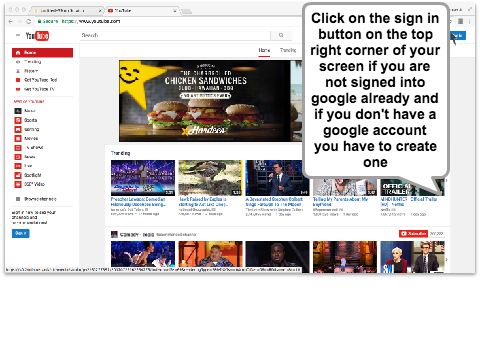Select Home in the left sidebar
Viewport: 480px width, 360px height.
click(x=42, y=53)
